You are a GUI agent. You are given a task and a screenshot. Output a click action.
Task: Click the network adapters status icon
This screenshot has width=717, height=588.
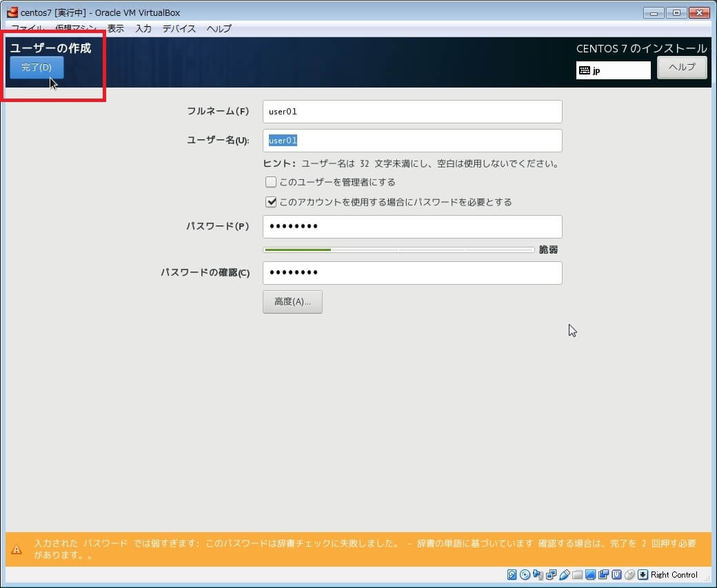pyautogui.click(x=551, y=575)
